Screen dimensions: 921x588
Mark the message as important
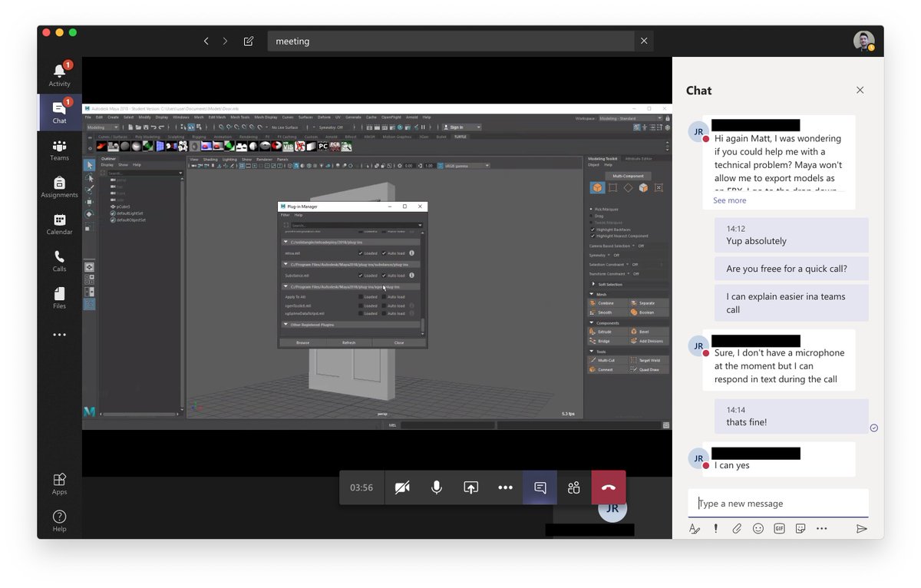(x=716, y=529)
